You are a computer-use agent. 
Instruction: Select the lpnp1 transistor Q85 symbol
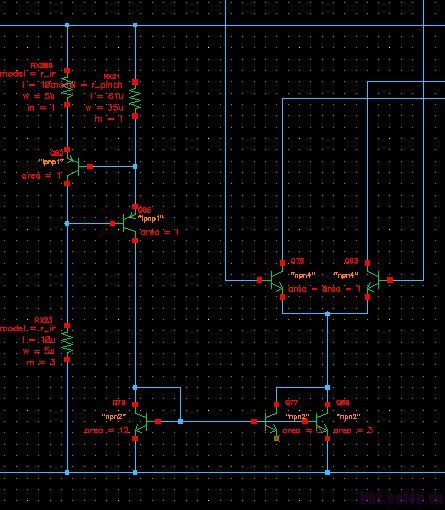[x=126, y=223]
